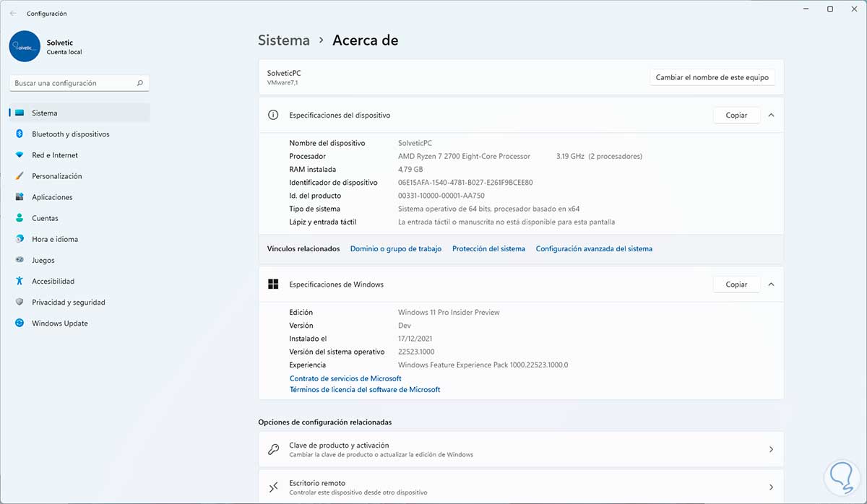The height and width of the screenshot is (504, 867).
Task: Click the Escritorio remoto icon
Action: (x=273, y=487)
